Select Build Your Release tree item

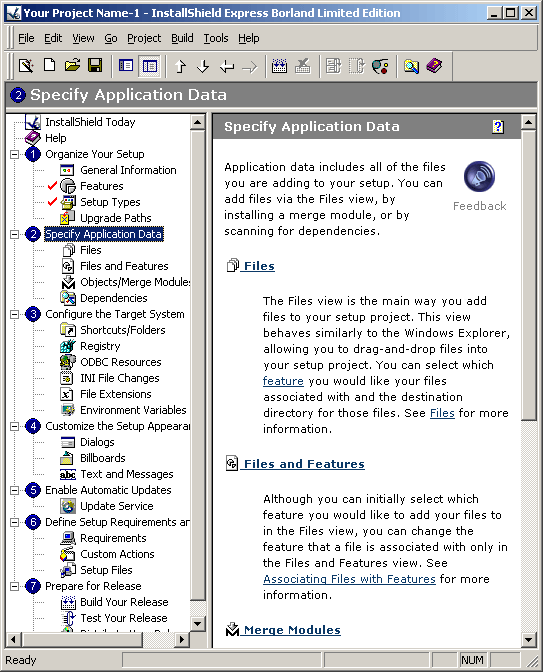pyautogui.click(x=124, y=602)
